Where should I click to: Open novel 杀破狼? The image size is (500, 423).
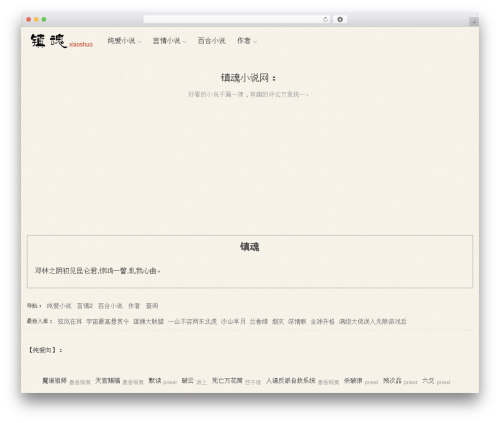click(353, 380)
